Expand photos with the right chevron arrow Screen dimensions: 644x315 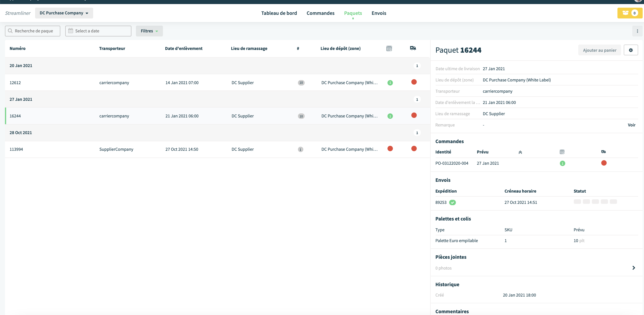633,268
